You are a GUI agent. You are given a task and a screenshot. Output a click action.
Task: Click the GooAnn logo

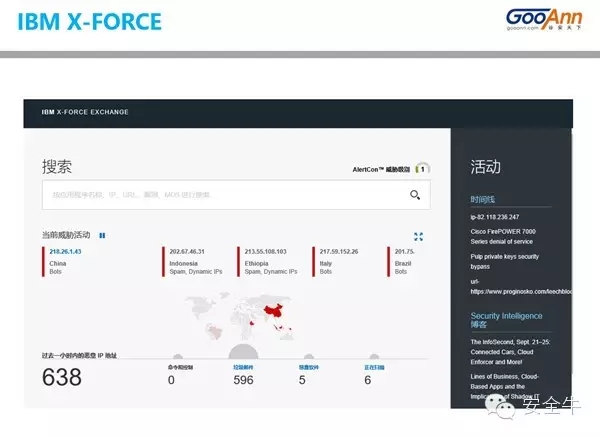544,20
